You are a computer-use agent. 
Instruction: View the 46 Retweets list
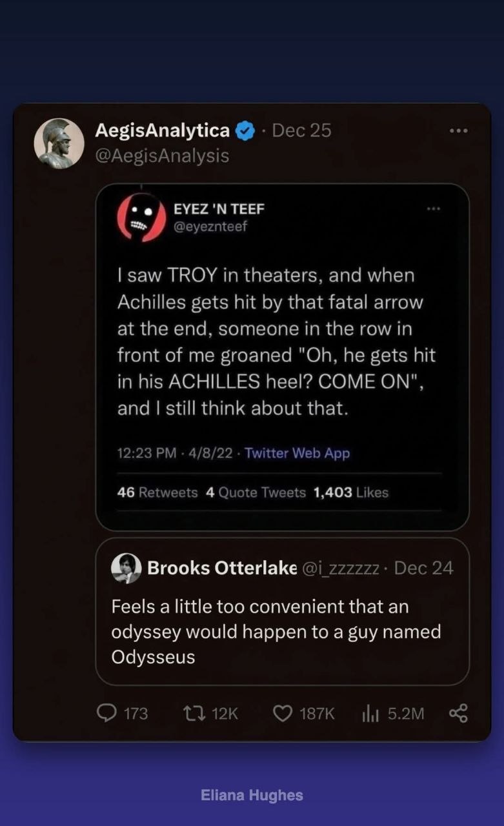[x=157, y=492]
